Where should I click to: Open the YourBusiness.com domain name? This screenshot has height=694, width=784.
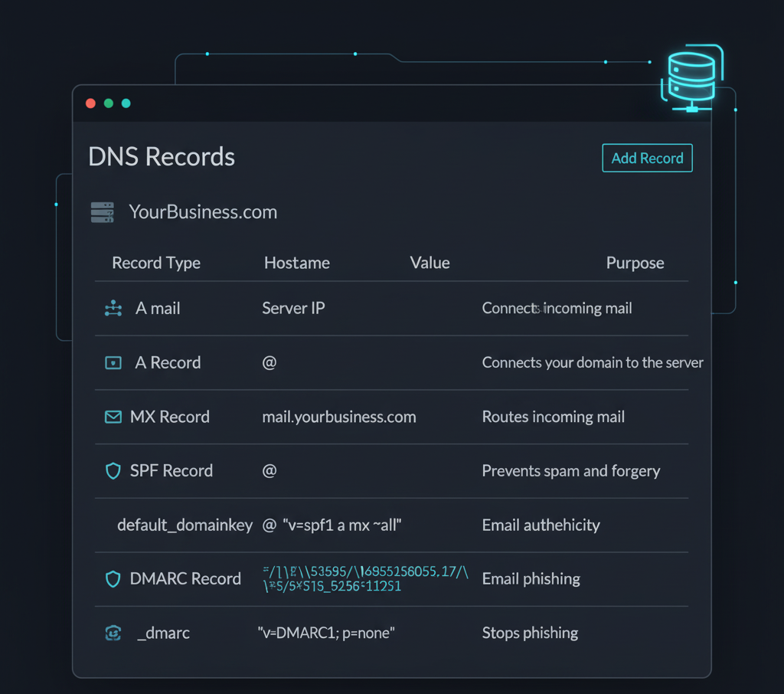coord(203,212)
